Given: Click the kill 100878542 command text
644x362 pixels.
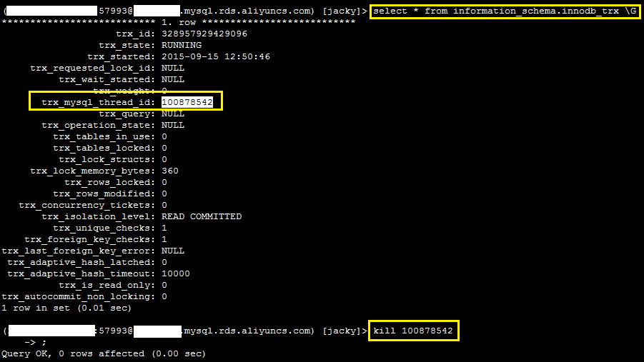Looking at the screenshot, I should pyautogui.click(x=413, y=331).
